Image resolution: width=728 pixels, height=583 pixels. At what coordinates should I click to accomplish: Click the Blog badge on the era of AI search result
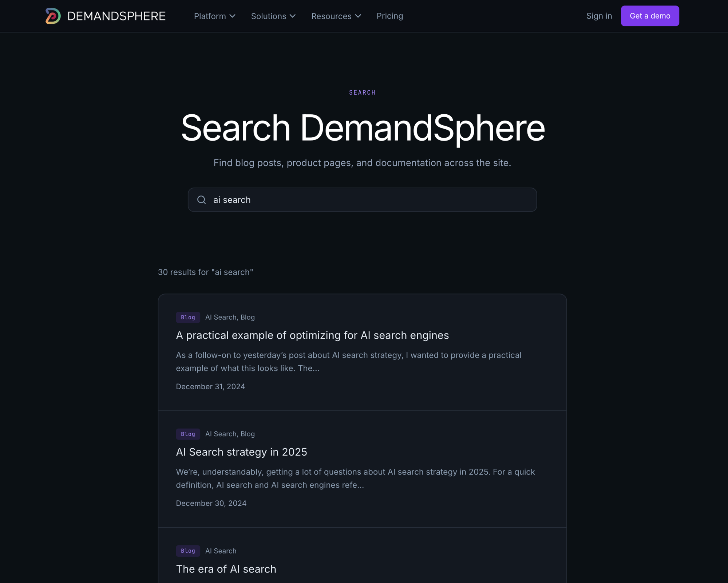(x=188, y=551)
